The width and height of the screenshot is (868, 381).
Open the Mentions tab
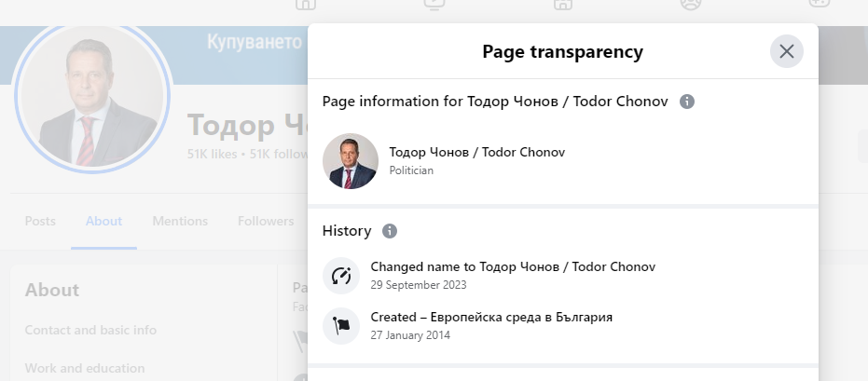click(180, 221)
